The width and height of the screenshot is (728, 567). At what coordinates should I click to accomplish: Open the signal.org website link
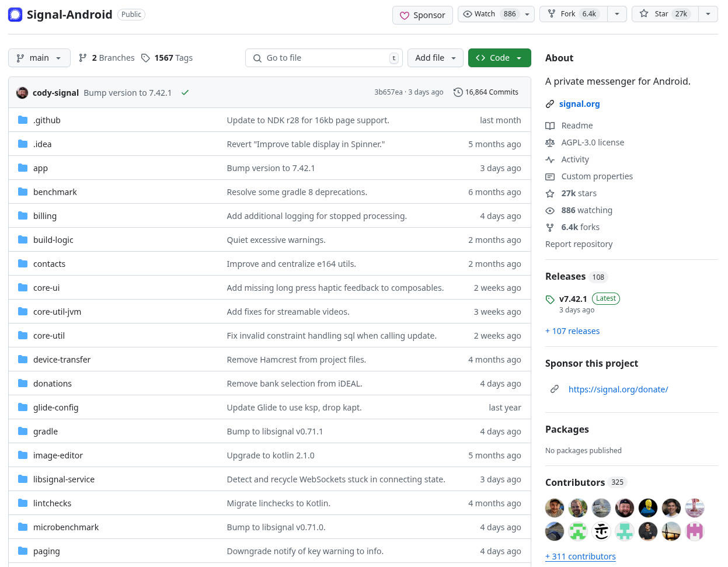coord(579,104)
